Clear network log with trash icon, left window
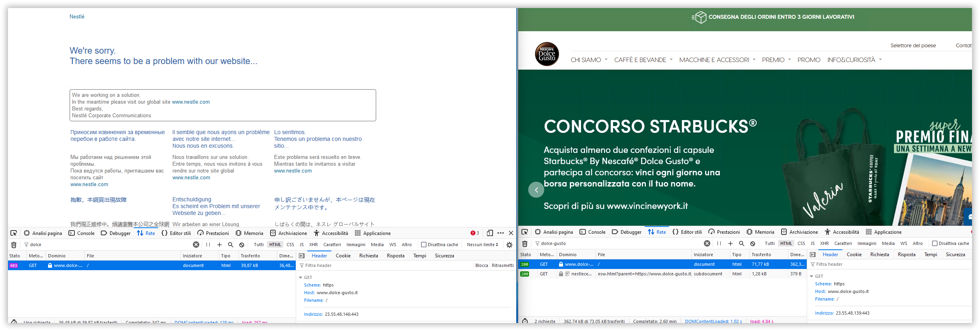Image resolution: width=980 pixels, height=331 pixels. pyautogui.click(x=14, y=245)
